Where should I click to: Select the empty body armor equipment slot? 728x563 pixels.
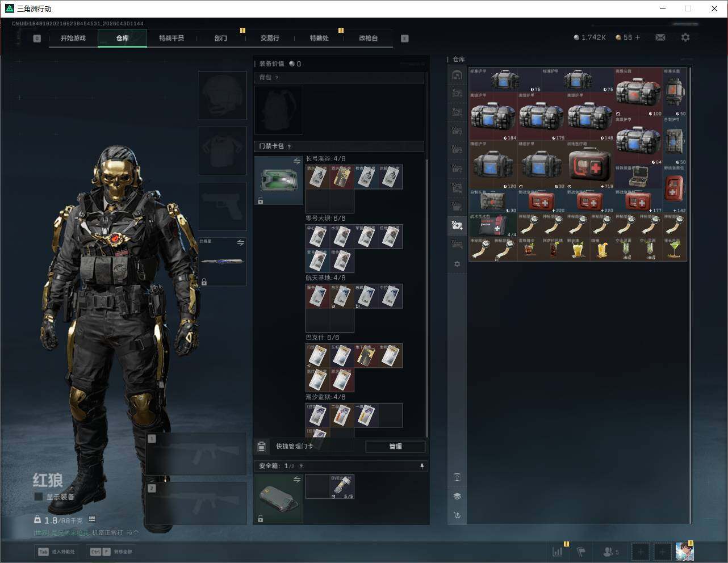click(x=223, y=151)
